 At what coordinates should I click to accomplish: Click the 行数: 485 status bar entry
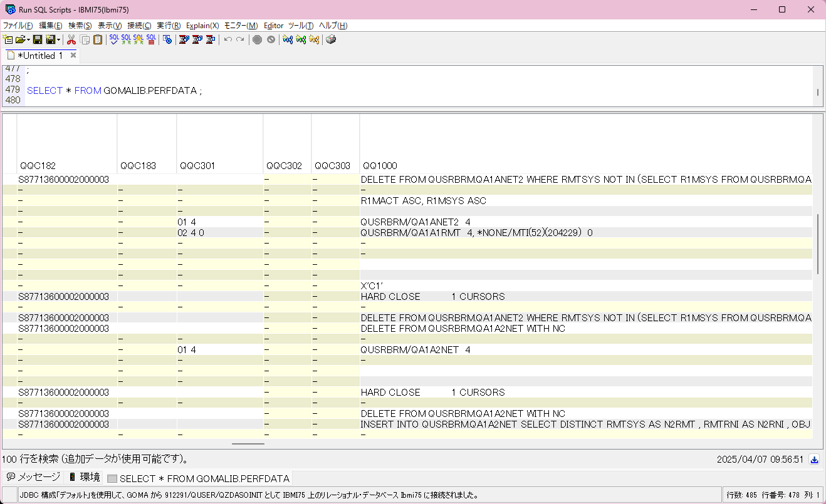[741, 495]
